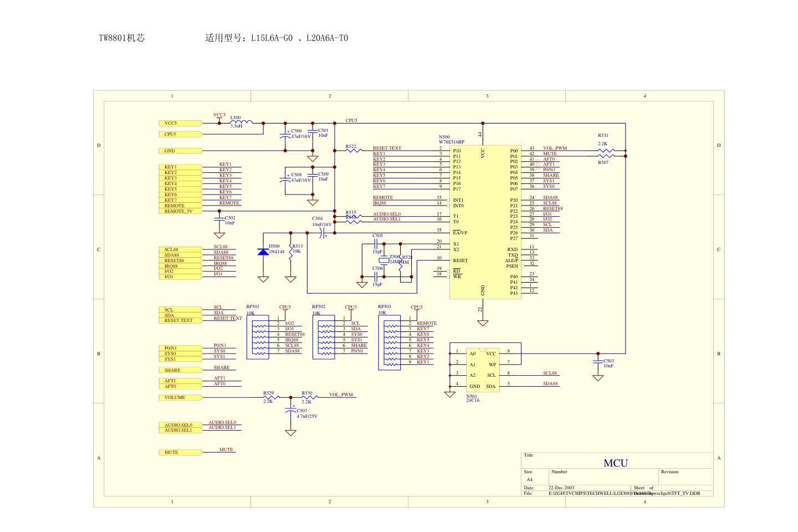This screenshot has height=532, width=798.
Task: Click the file path ending TFT_TV.DDB
Action: click(624, 493)
